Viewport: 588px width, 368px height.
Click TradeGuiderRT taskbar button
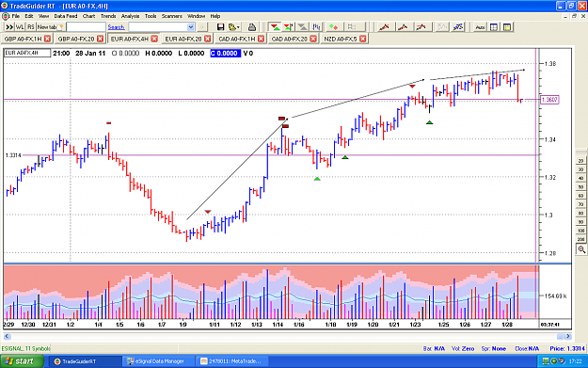[x=85, y=361]
